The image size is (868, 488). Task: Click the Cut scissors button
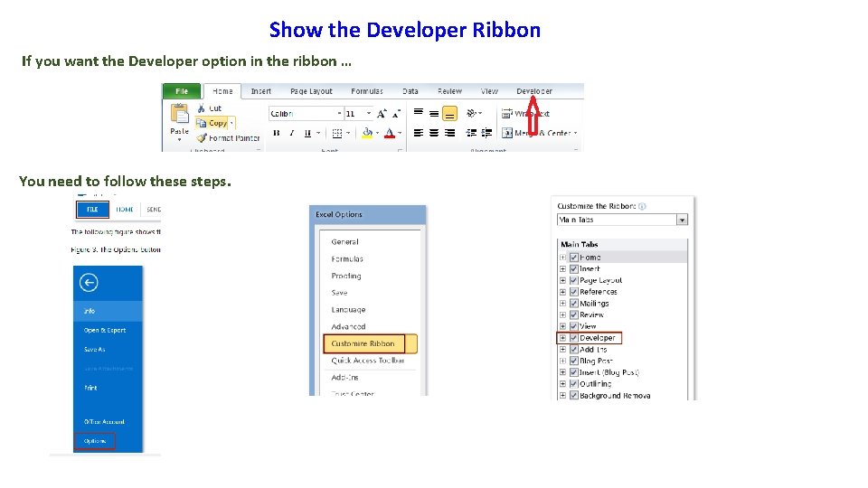tap(210, 108)
